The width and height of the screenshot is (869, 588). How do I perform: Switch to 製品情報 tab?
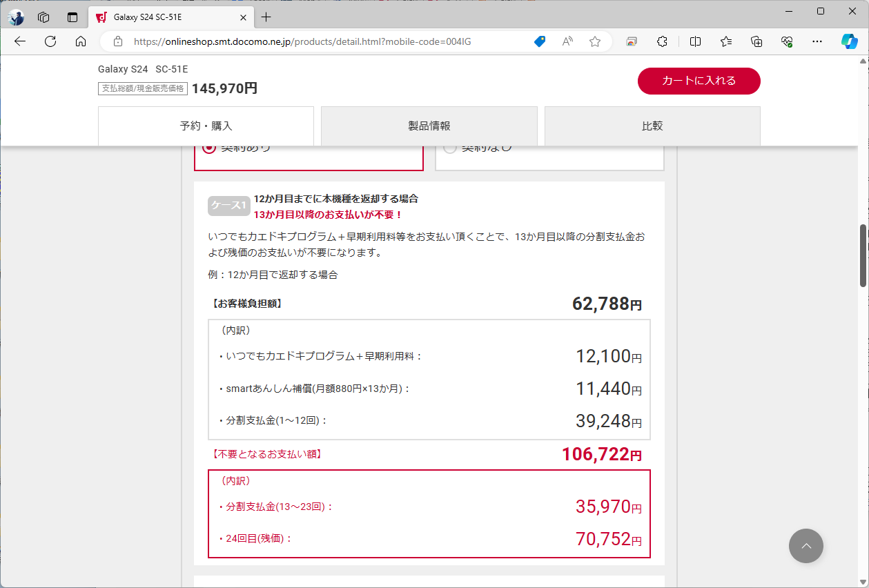pos(429,126)
